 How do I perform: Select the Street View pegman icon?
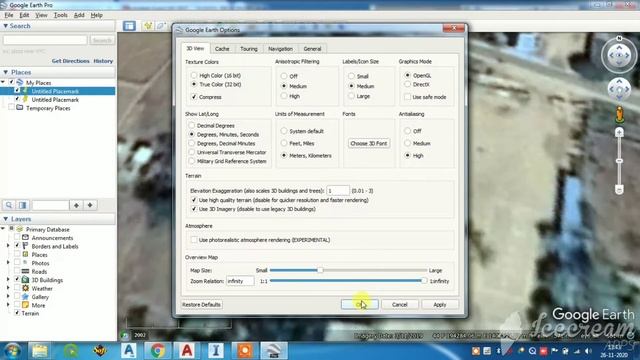point(620,115)
